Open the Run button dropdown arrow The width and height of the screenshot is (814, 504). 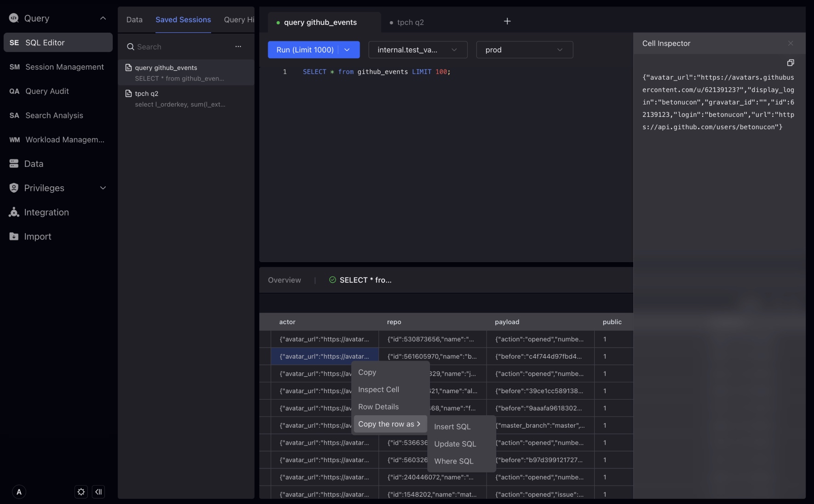(x=347, y=50)
